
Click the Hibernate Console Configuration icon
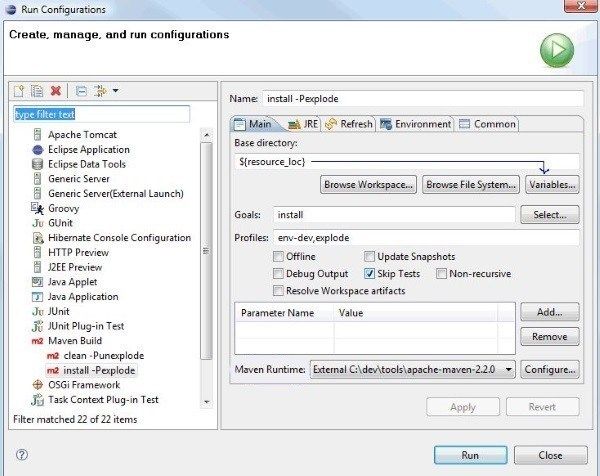click(38, 238)
